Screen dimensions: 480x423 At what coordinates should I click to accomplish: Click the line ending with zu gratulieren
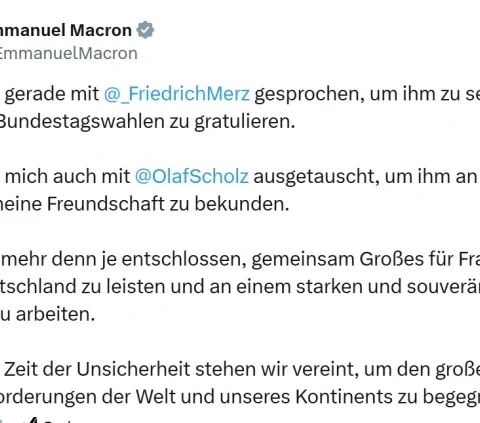[148, 122]
